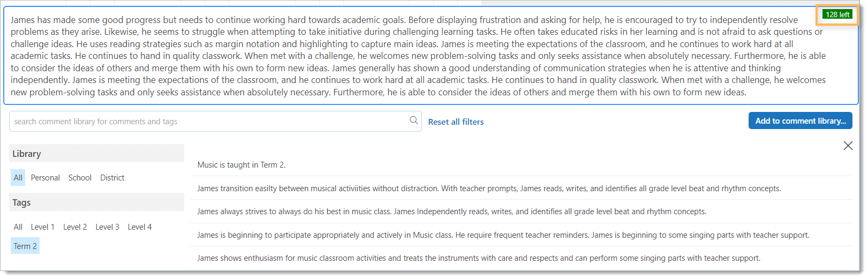The image size is (868, 279).
Task: Click the search magnifier icon
Action: pyautogui.click(x=413, y=120)
